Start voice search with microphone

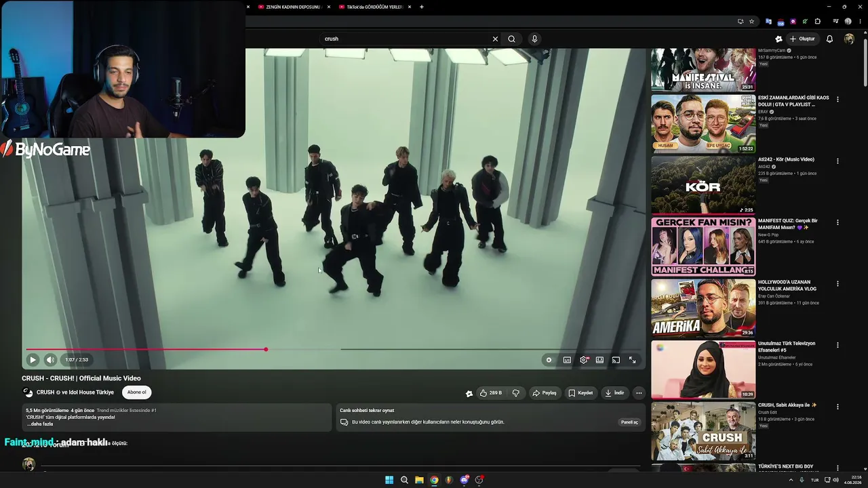tap(534, 39)
